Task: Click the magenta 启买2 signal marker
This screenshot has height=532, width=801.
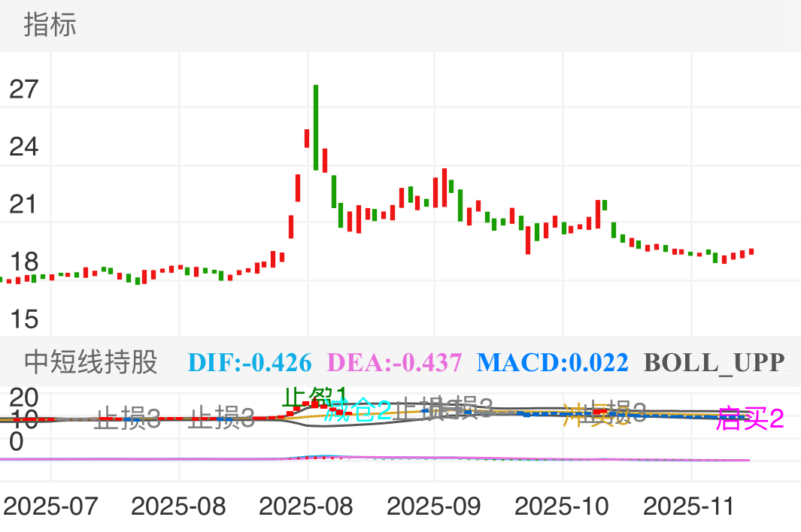Action: (x=750, y=418)
